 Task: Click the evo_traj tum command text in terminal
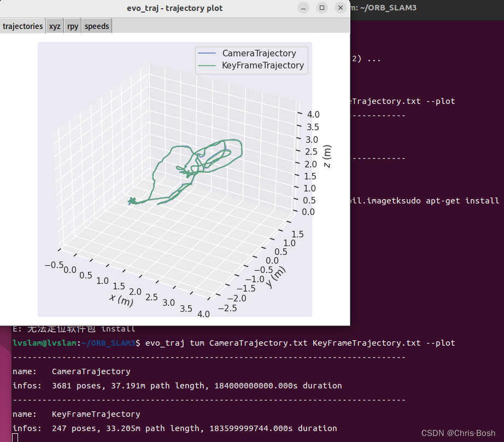point(300,343)
